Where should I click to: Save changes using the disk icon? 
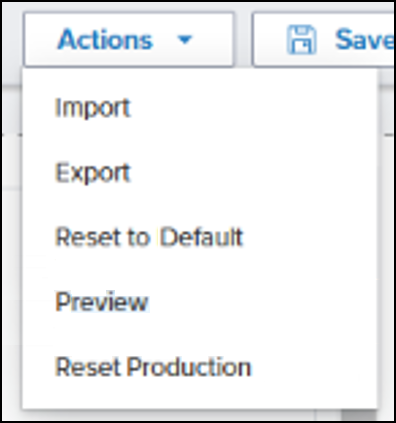(302, 40)
